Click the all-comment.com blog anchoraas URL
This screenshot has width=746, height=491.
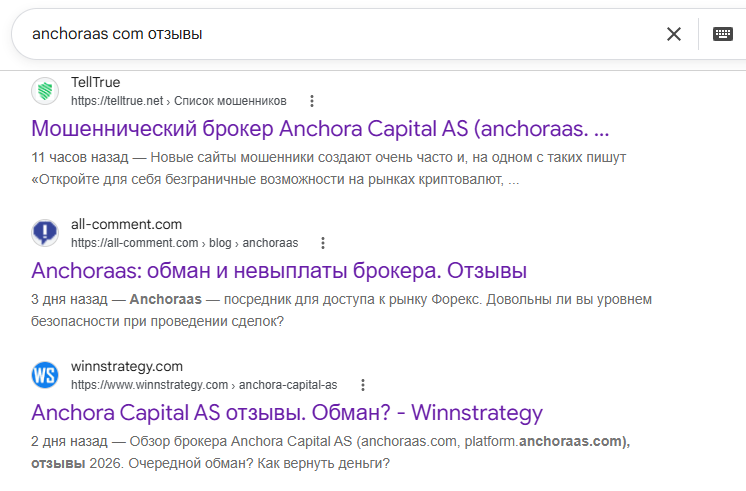click(185, 243)
